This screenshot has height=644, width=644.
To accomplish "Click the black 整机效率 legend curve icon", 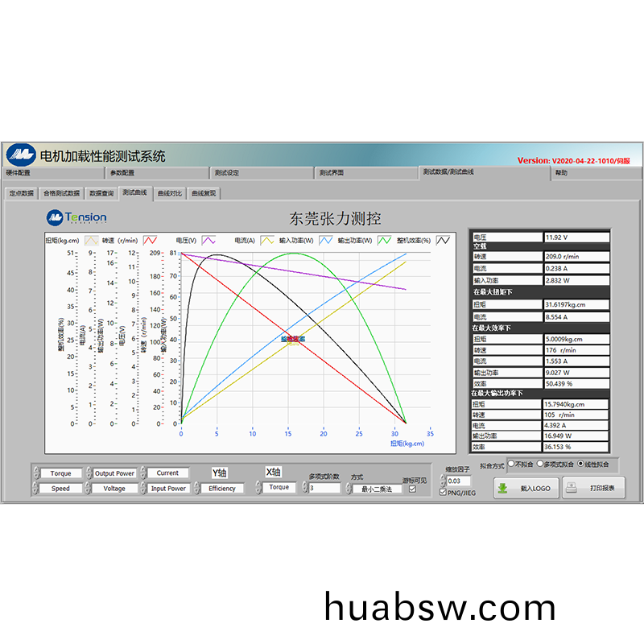I will click(443, 240).
